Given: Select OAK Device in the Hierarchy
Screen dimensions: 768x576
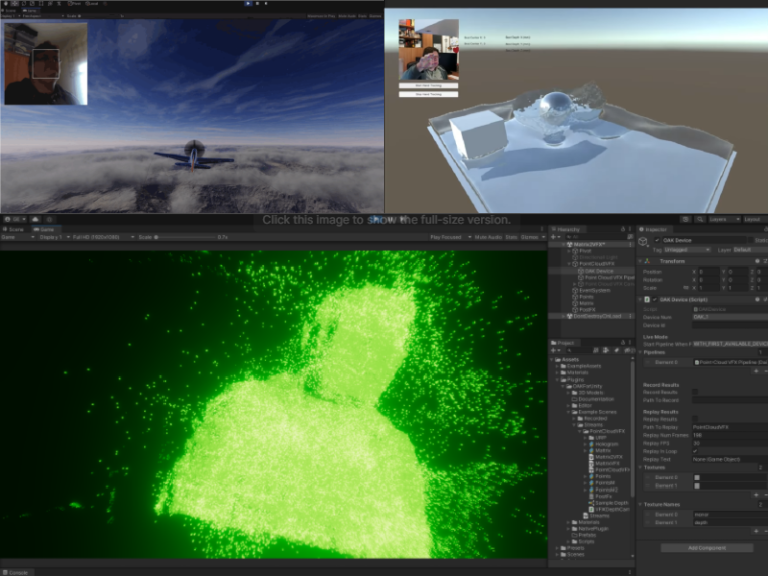Looking at the screenshot, I should click(x=598, y=271).
